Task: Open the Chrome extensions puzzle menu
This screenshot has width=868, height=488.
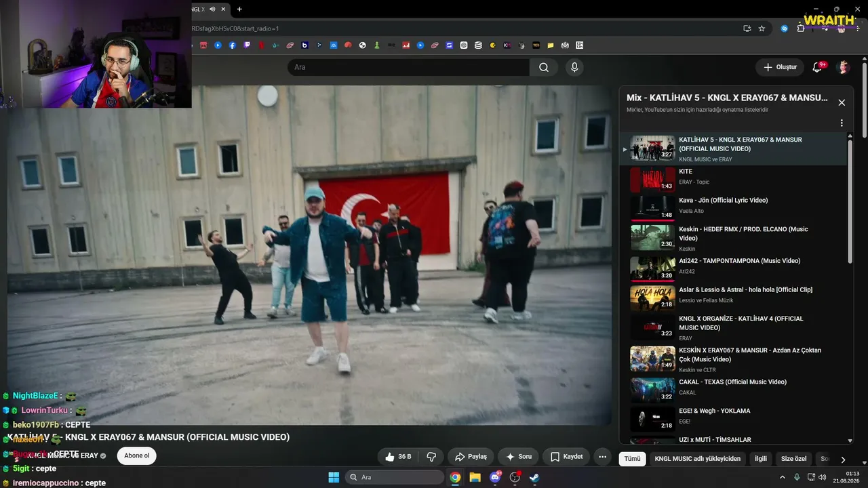Action: click(801, 28)
